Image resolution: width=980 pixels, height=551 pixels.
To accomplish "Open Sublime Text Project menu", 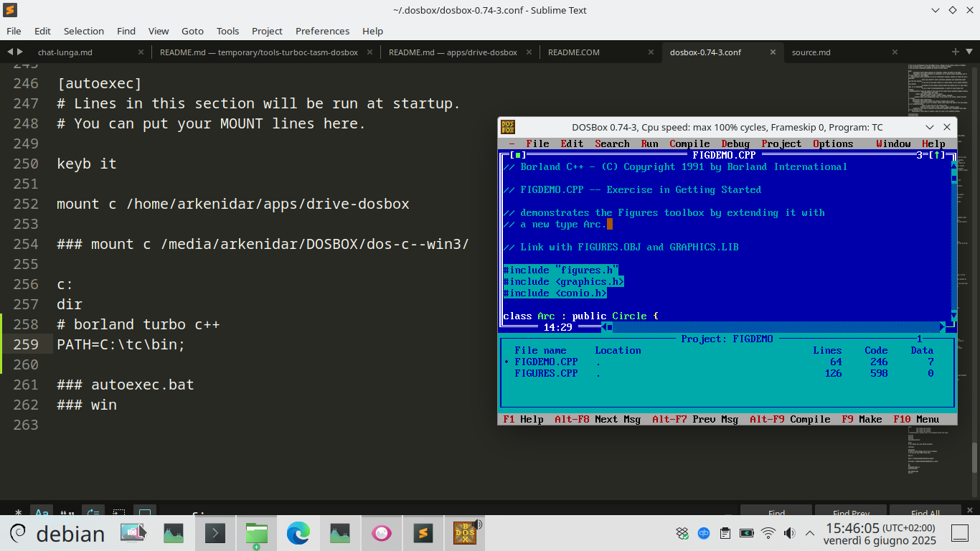I will [267, 31].
